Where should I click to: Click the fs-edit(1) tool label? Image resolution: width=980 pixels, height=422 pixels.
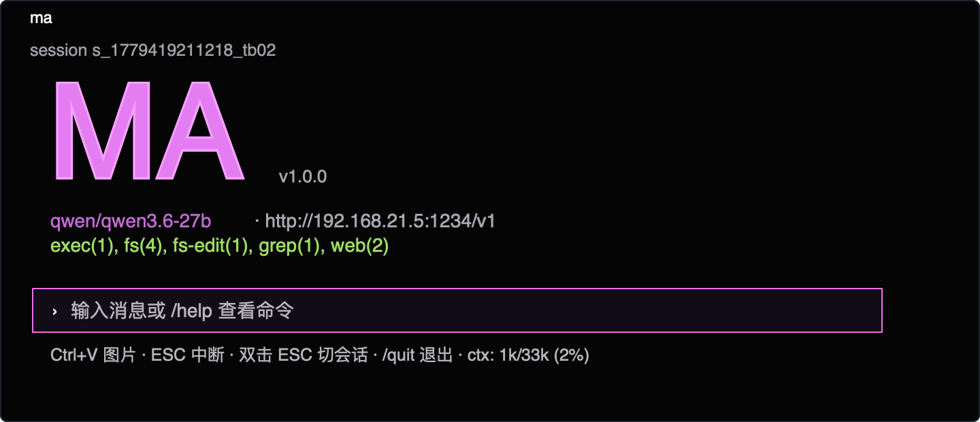click(211, 246)
